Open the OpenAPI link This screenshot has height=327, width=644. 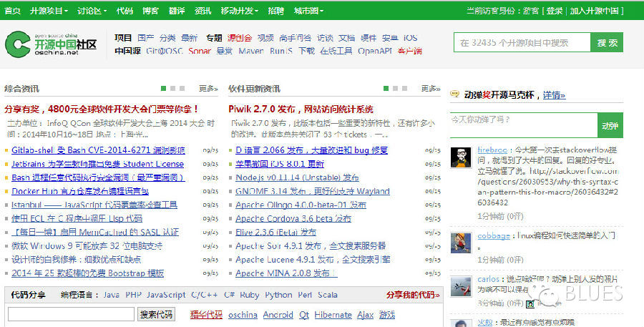(374, 51)
